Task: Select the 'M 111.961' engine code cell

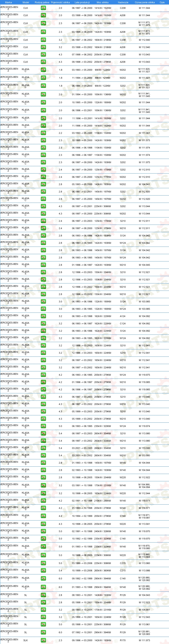Action: 144,133
